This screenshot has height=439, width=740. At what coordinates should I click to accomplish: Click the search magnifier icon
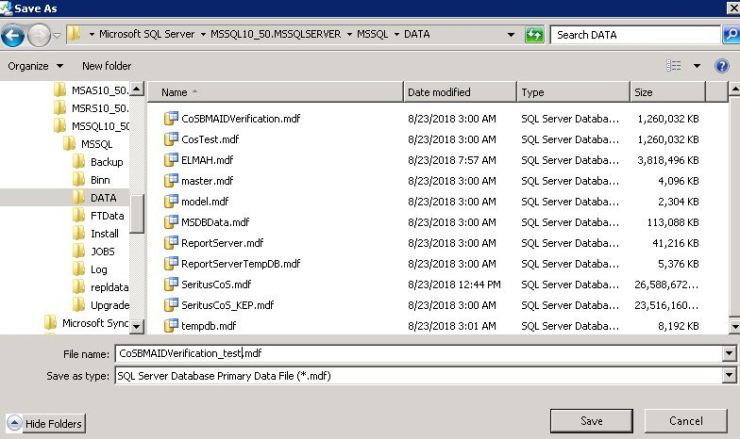(731, 35)
